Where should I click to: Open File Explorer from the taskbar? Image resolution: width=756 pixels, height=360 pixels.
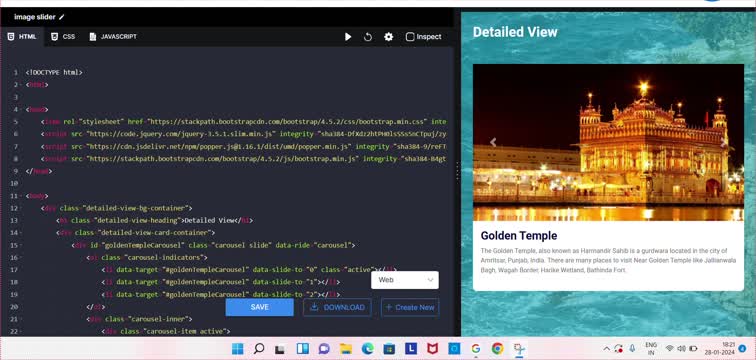(x=345, y=348)
